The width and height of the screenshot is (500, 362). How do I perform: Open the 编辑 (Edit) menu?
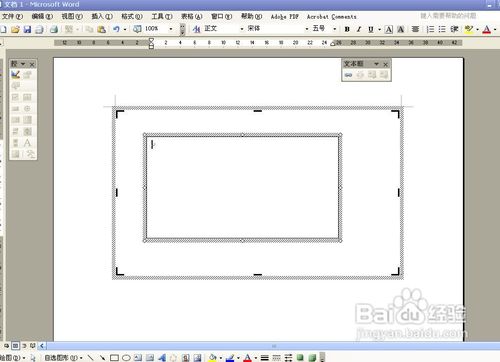[42, 16]
